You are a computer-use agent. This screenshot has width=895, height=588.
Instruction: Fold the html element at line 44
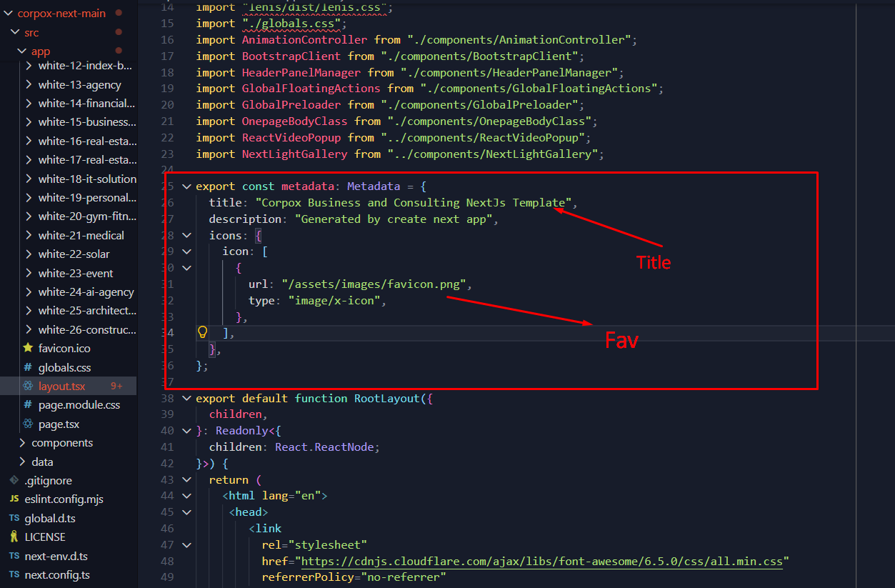186,496
